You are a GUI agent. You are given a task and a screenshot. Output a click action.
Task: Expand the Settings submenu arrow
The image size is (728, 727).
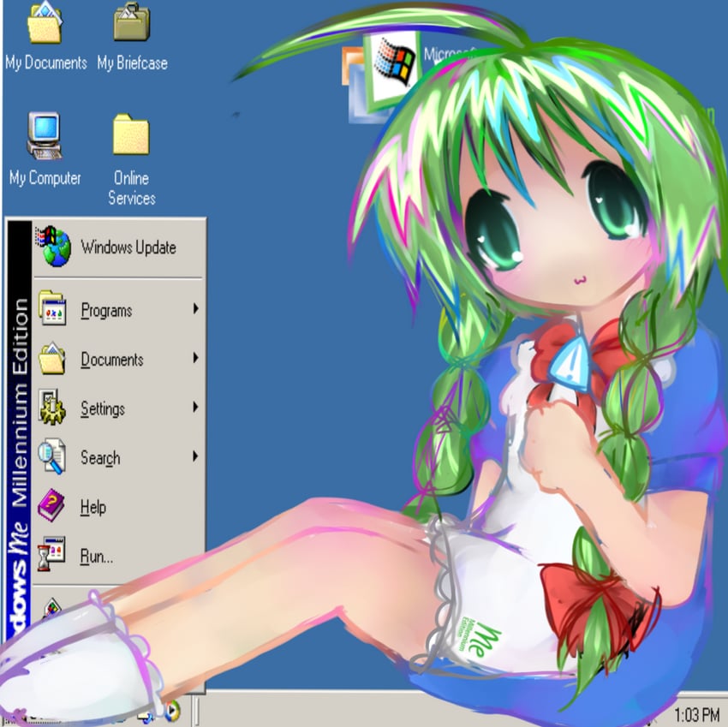click(x=195, y=408)
